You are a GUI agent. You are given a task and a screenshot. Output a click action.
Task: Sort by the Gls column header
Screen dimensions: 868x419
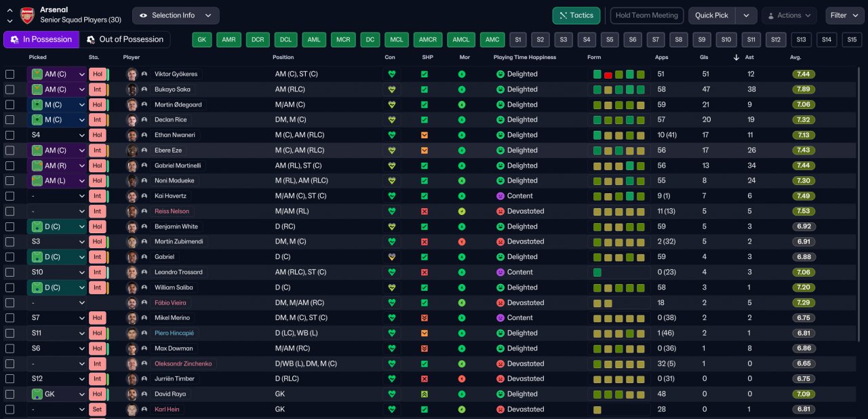pyautogui.click(x=704, y=58)
